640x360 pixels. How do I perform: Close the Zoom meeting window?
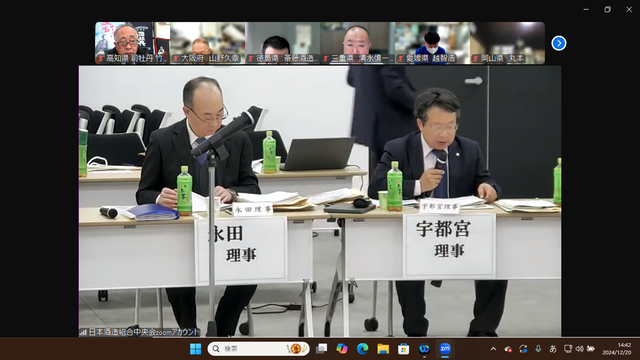[x=629, y=9]
